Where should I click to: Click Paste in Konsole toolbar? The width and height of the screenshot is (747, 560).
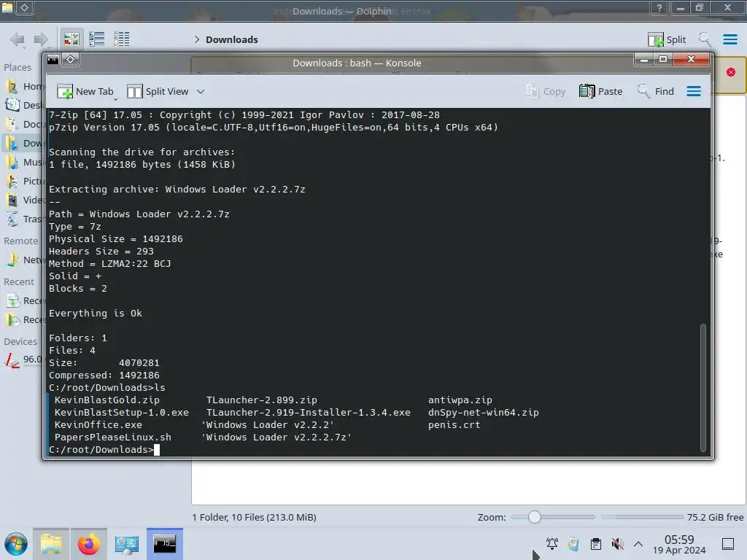[x=601, y=91]
